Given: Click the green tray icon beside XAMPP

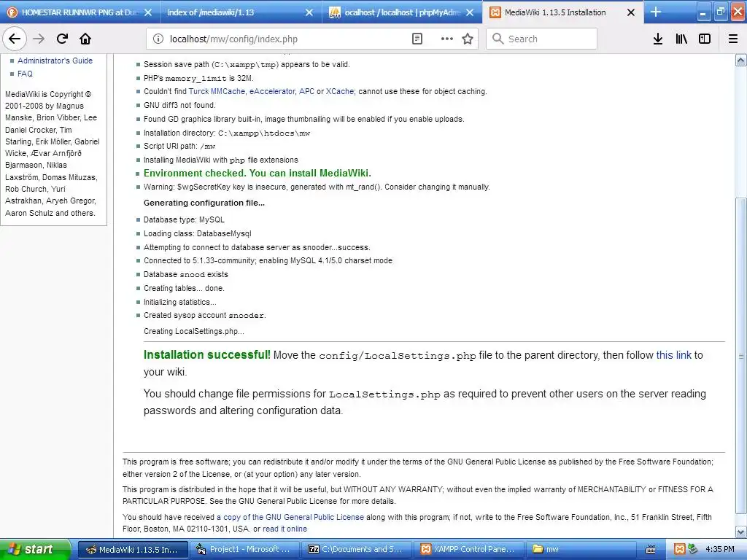Looking at the screenshot, I should pyautogui.click(x=692, y=550).
